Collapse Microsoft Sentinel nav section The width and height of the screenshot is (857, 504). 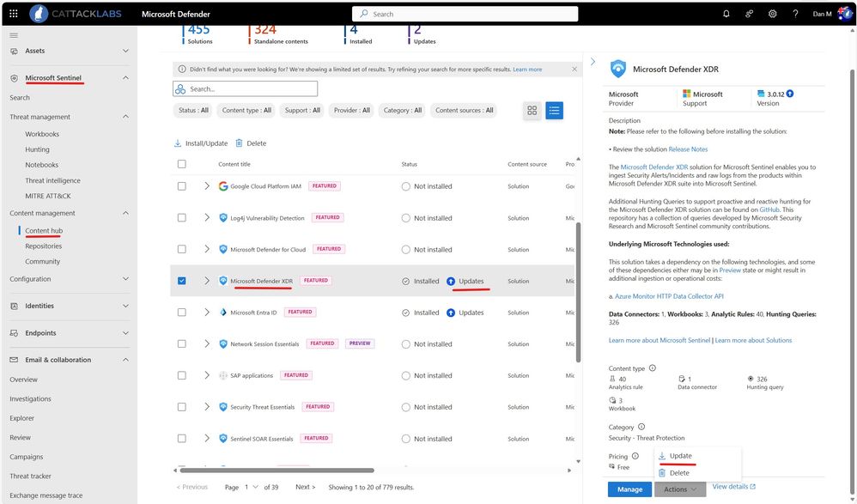pyautogui.click(x=125, y=78)
